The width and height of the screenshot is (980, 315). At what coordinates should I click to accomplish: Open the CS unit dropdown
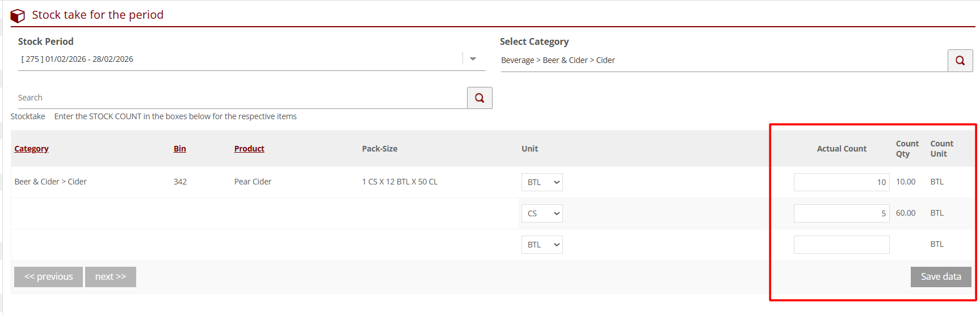coord(541,213)
